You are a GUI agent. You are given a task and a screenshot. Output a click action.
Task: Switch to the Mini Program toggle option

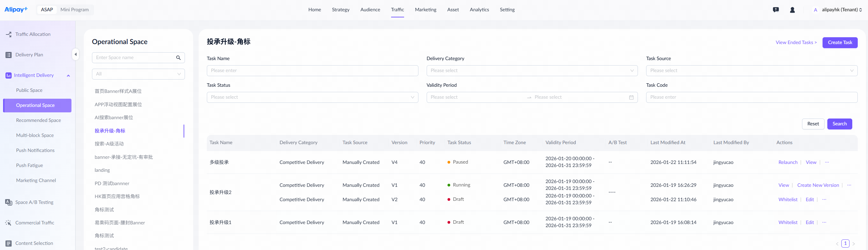(75, 10)
